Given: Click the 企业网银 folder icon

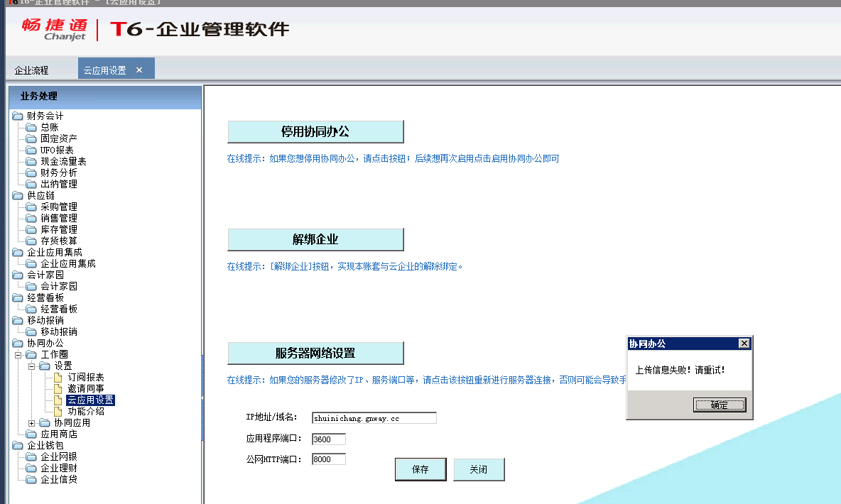Looking at the screenshot, I should click(x=31, y=457).
